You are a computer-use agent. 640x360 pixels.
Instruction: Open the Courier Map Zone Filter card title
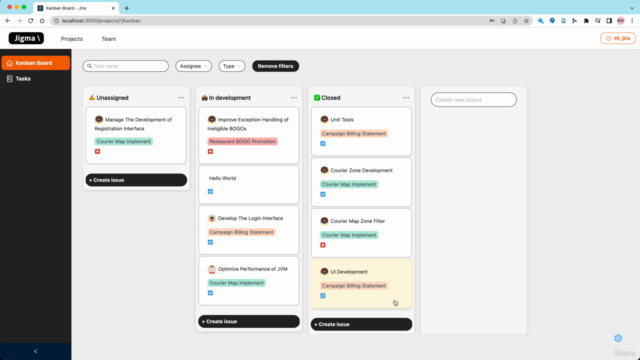[x=358, y=221]
